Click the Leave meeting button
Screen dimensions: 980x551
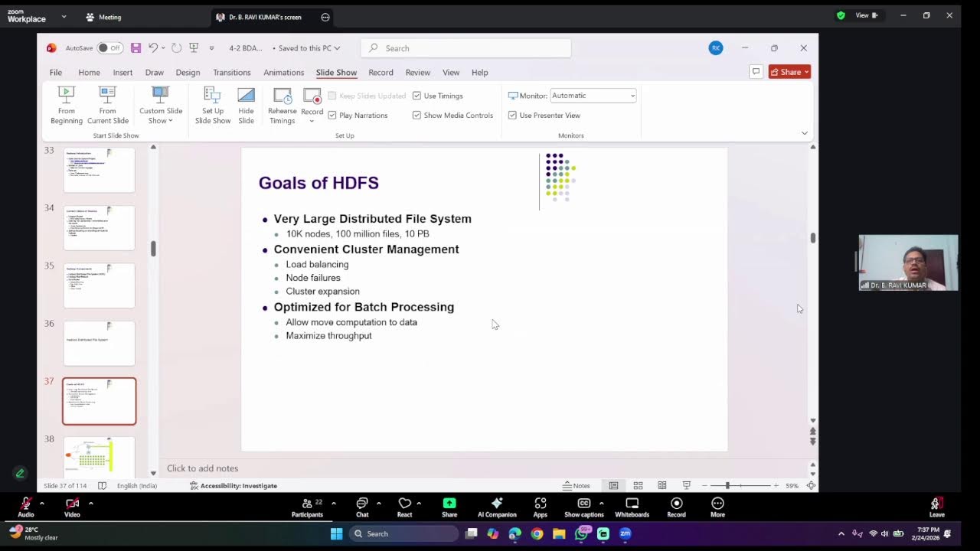click(936, 507)
